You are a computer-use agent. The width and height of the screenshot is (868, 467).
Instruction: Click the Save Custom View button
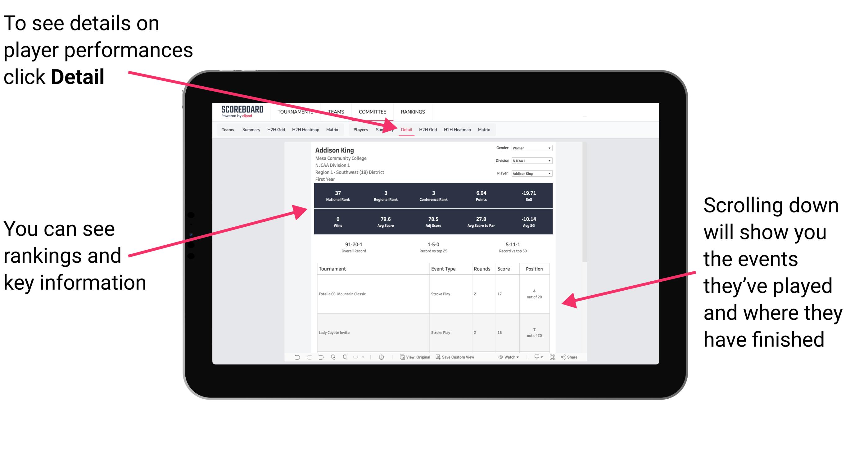click(460, 360)
